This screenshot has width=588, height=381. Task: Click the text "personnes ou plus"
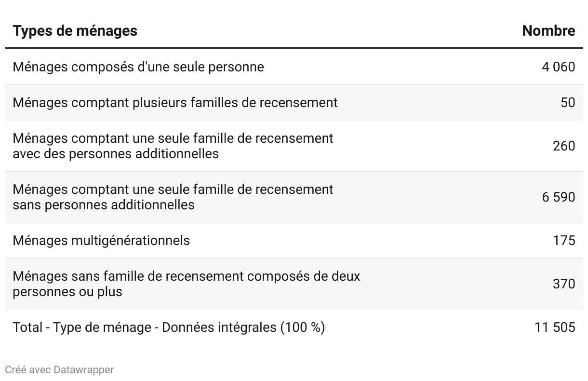click(67, 292)
